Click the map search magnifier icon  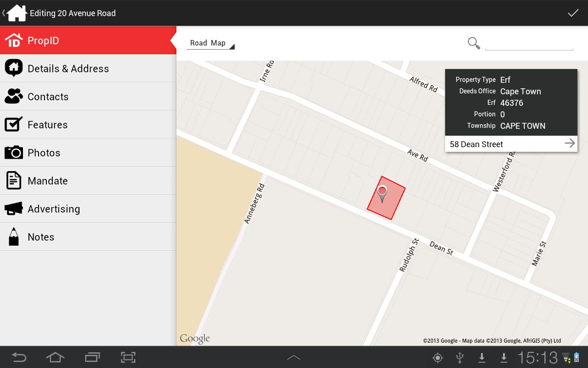474,43
